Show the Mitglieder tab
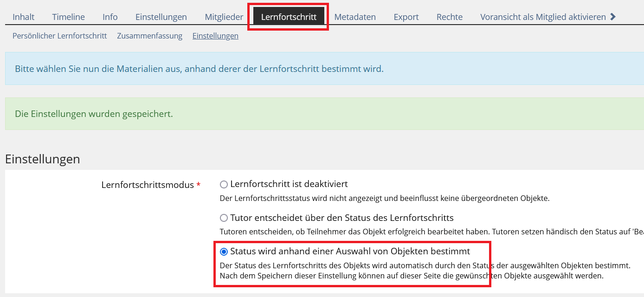 click(224, 17)
